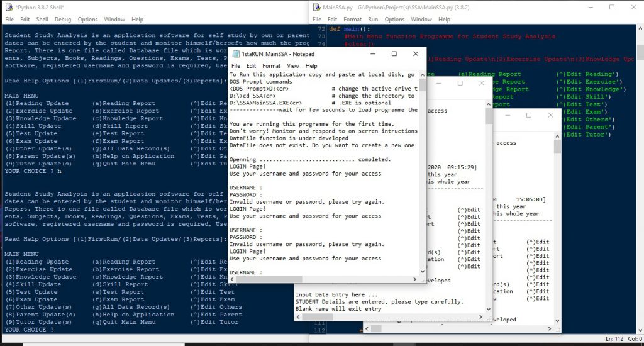Maximize the MainSSA.py editor window
644x346 pixels.
click(612, 7)
